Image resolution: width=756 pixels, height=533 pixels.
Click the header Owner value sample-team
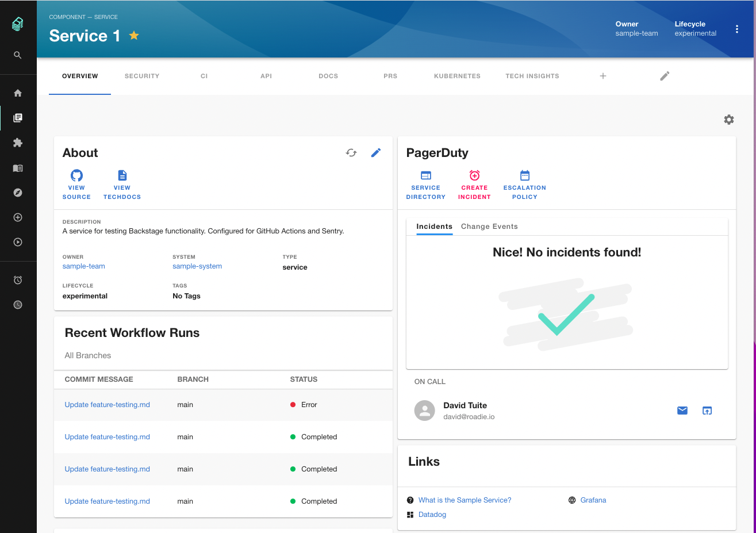tap(636, 33)
